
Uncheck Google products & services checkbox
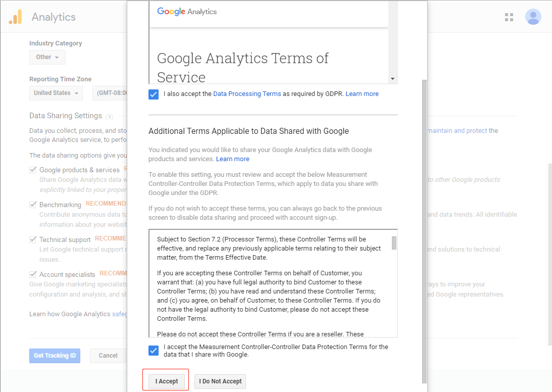coord(33,170)
